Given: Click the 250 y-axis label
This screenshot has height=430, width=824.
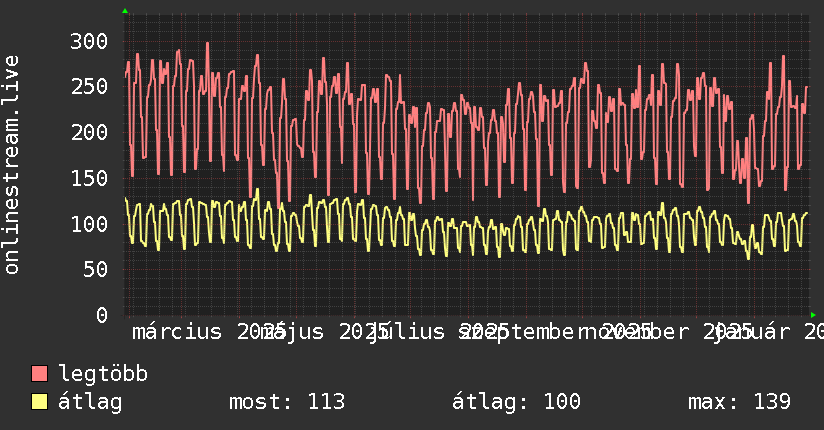Looking at the screenshot, I should pos(89,87).
